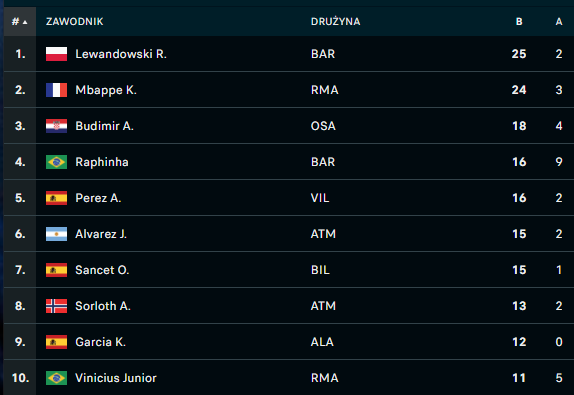The height and width of the screenshot is (395, 574).
Task: Click the Brazilian flag next to Raphinha
Action: tap(56, 162)
